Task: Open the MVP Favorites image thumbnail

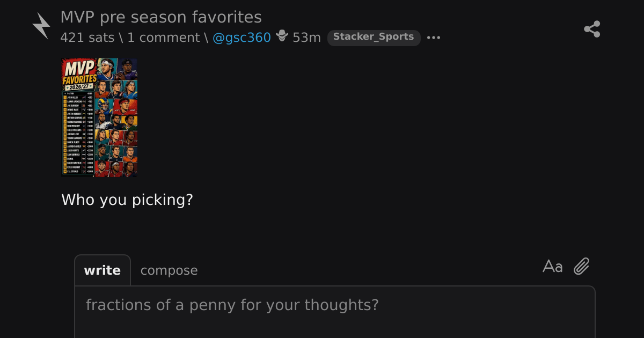Action: click(x=99, y=117)
